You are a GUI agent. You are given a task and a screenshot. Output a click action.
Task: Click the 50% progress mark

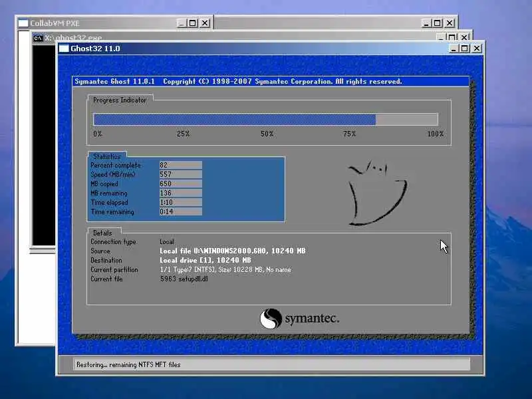(267, 134)
